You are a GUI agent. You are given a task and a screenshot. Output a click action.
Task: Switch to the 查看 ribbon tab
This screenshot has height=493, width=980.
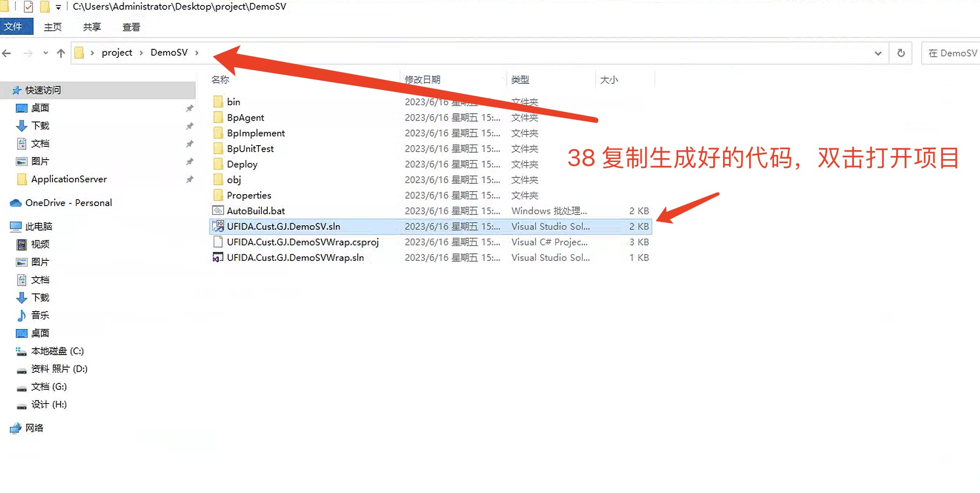point(131,27)
